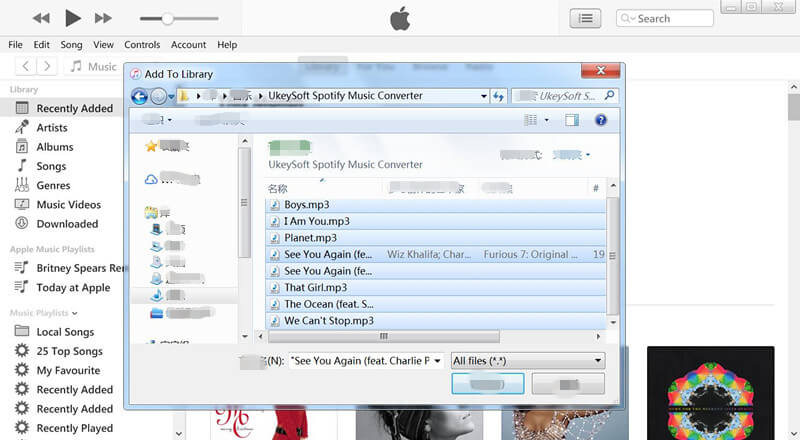
Task: Go back with iTunes navigation arrow
Action: point(26,66)
